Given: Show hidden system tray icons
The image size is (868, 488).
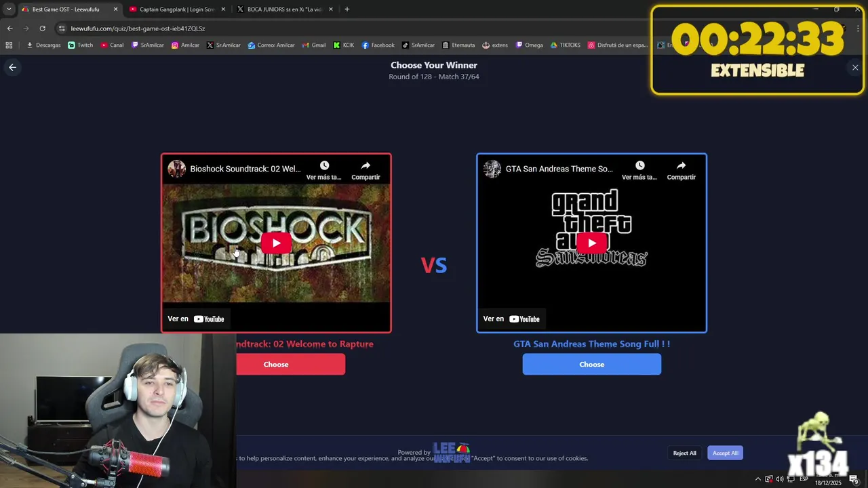Looking at the screenshot, I should point(758,479).
